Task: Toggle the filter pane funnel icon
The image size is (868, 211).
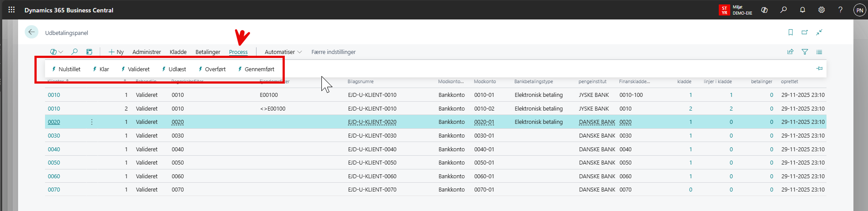Action: point(804,52)
